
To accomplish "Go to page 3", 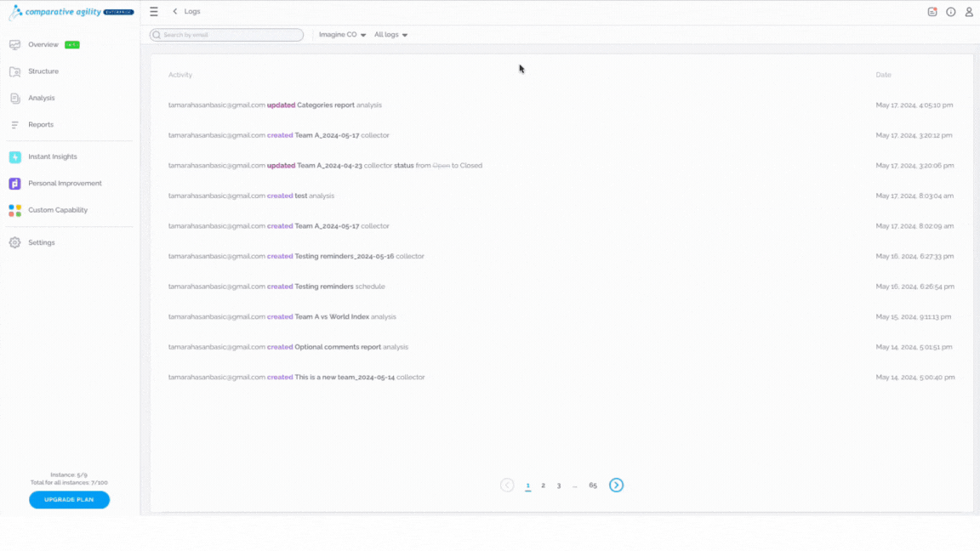I will (x=559, y=486).
